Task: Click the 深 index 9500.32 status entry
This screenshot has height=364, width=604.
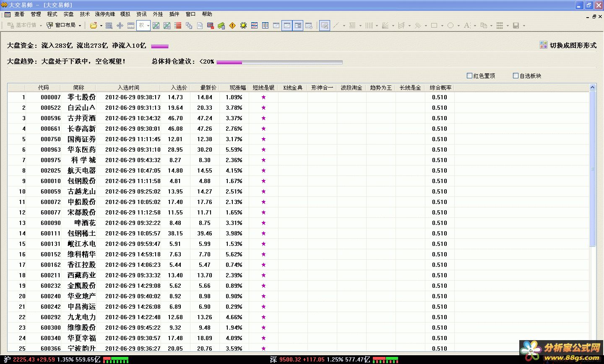Action: 320,359
